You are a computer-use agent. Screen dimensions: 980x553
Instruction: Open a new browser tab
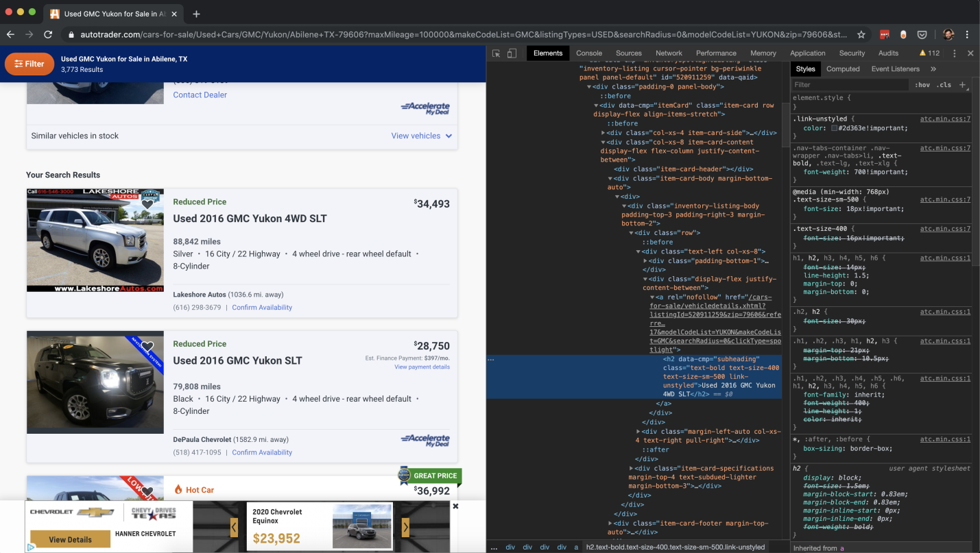tap(196, 14)
